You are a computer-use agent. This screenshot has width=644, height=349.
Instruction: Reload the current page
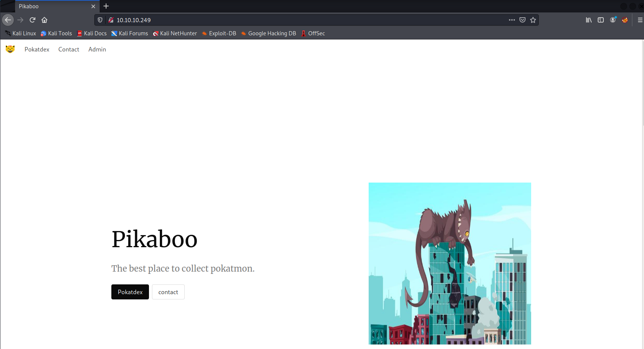coord(33,20)
